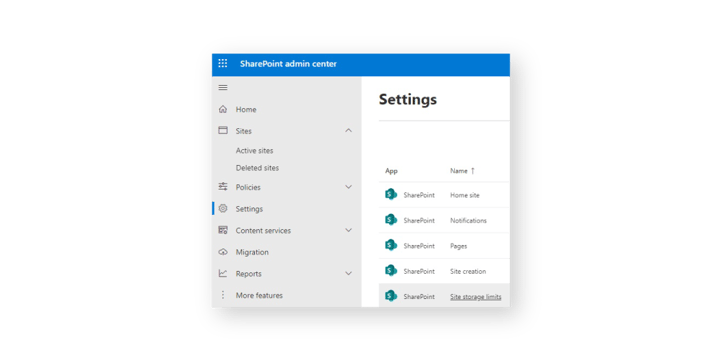Open Deleted sites
Image resolution: width=722 pixels, height=361 pixels.
pyautogui.click(x=257, y=168)
